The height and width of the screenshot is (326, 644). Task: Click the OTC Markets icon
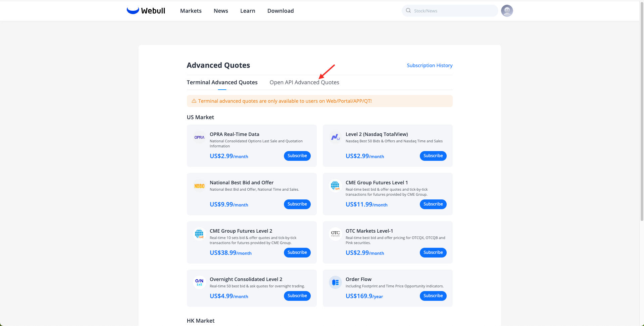335,234
